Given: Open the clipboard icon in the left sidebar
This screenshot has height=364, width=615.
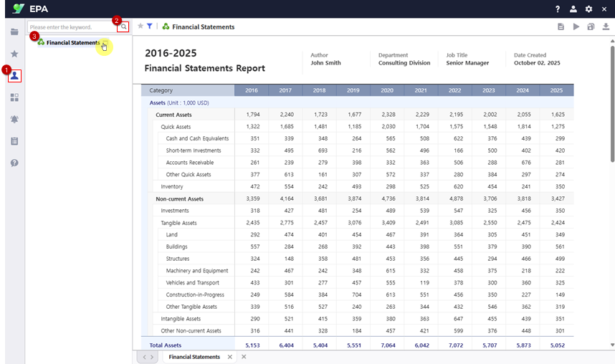Looking at the screenshot, I should (x=14, y=141).
